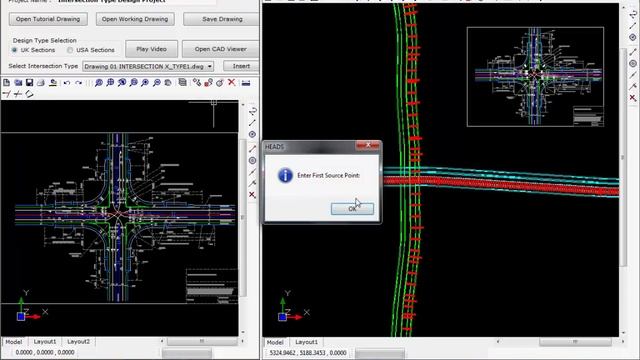Click the Play Video button
This screenshot has height=360, width=640.
tap(151, 49)
